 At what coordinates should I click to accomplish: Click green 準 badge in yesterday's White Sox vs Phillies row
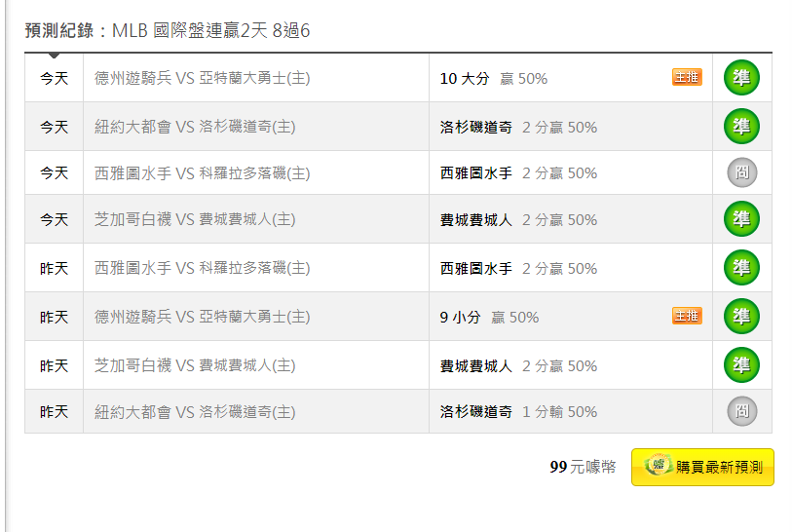741,365
